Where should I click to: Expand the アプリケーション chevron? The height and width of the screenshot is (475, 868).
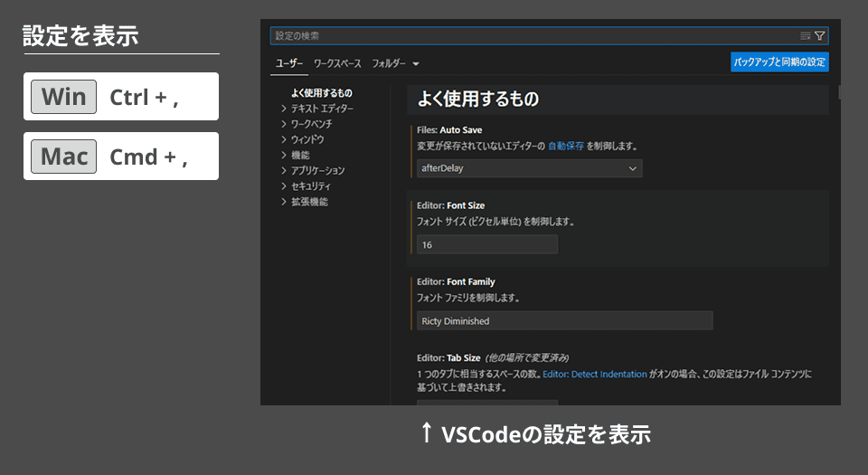(283, 170)
